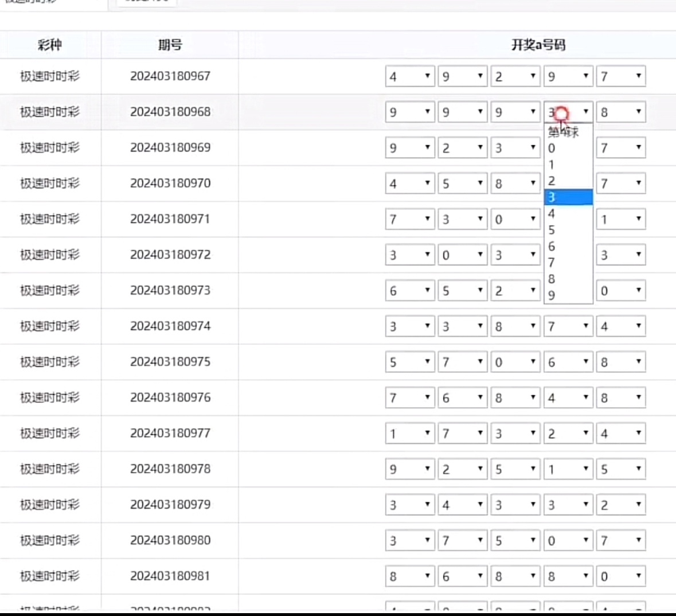This screenshot has width=676, height=616.
Task: Expand second number dropdown for issue 202403180974
Action: [462, 326]
